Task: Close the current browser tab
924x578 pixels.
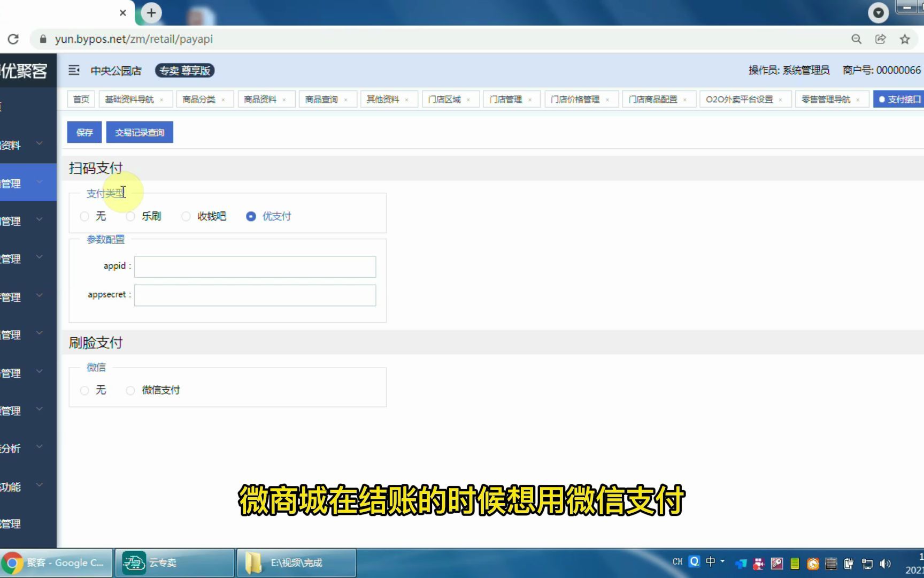Action: (123, 13)
